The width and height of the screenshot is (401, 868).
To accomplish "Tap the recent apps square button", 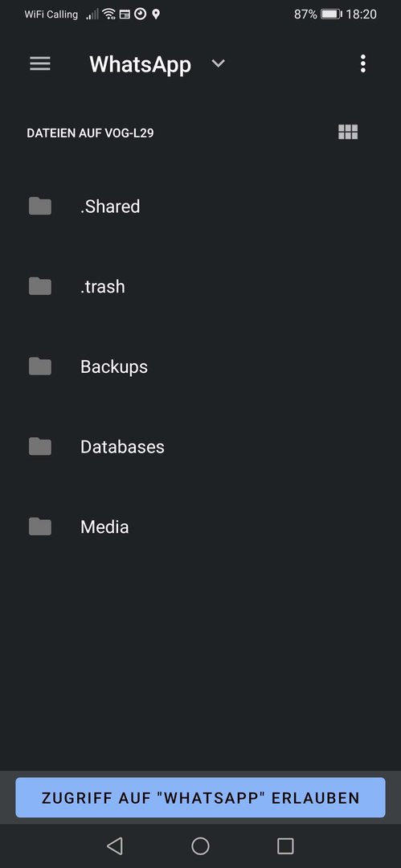I will click(285, 845).
